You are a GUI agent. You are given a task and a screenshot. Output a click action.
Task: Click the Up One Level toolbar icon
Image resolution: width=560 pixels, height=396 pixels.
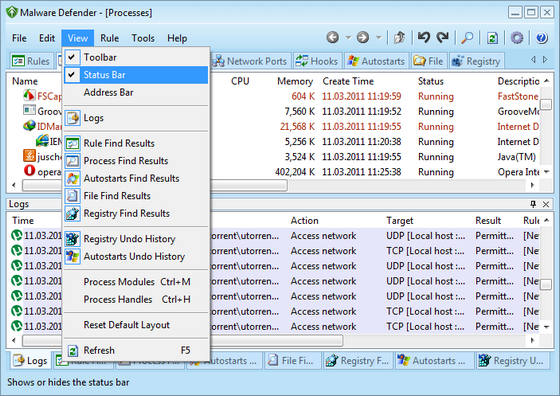(399, 37)
